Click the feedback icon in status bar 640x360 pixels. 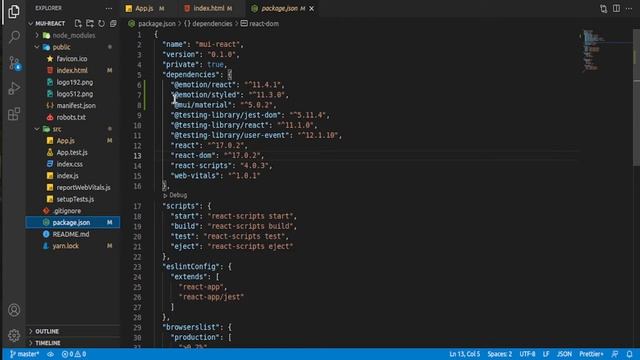coord(615,354)
